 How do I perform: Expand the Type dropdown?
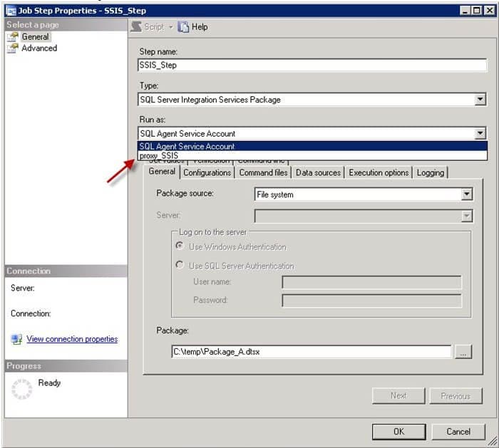click(x=480, y=100)
